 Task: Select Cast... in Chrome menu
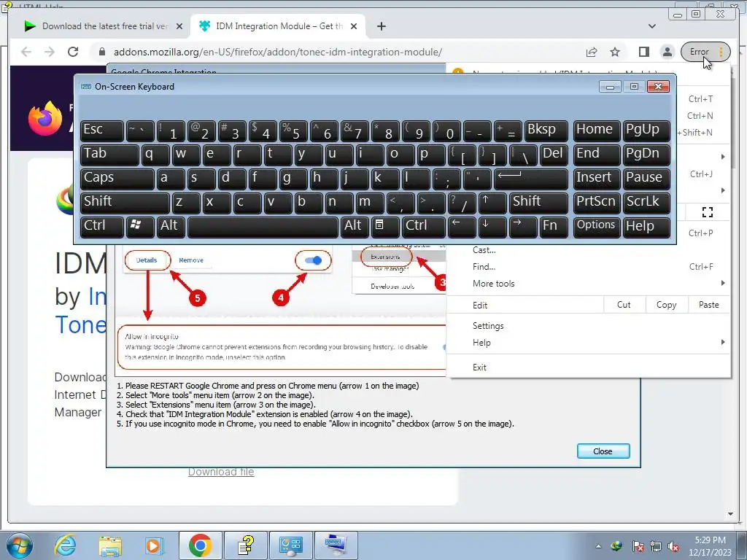pos(588,250)
